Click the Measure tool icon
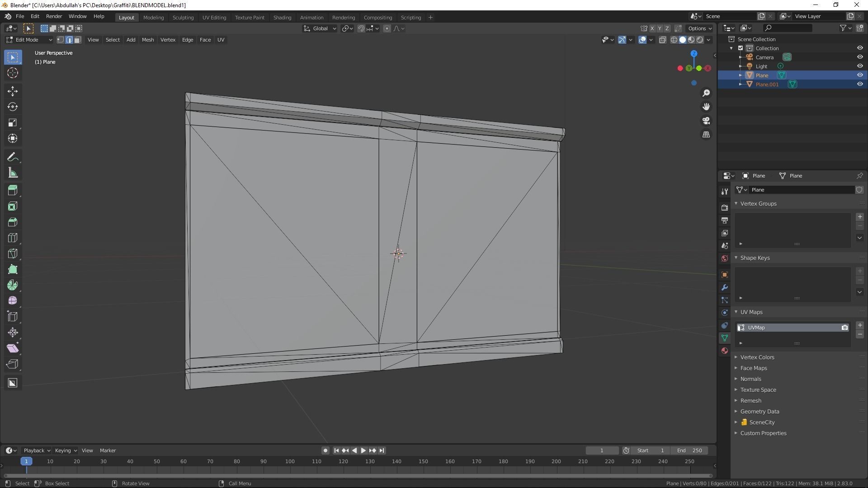 point(13,173)
